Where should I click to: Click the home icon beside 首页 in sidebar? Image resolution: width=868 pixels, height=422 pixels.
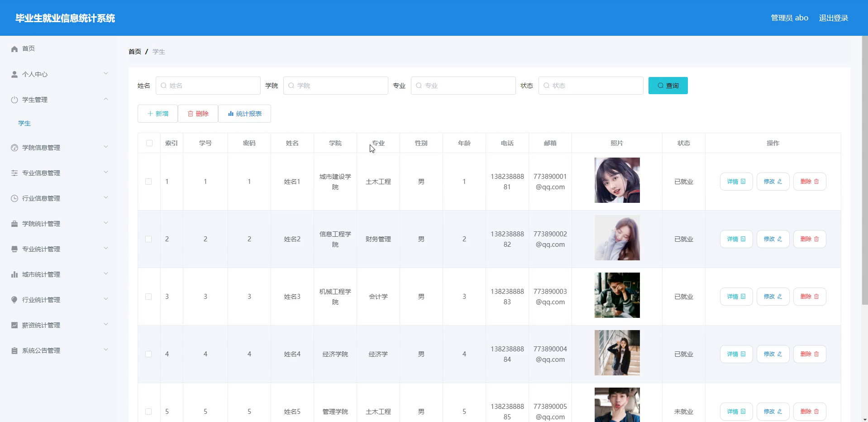(14, 49)
